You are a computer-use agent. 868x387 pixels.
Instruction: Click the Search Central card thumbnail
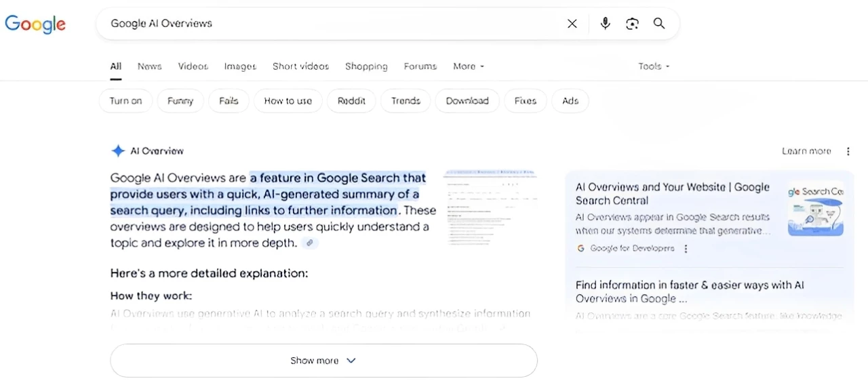[816, 209]
